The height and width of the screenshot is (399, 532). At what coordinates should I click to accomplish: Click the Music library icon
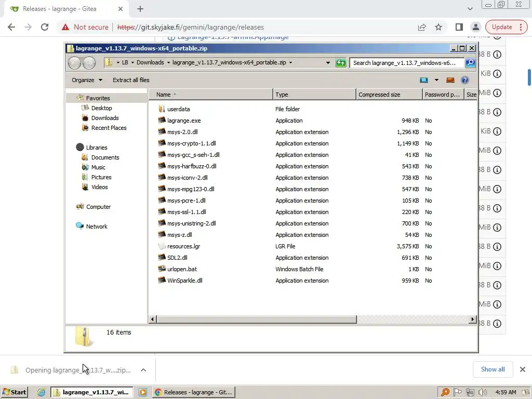[x=85, y=167]
